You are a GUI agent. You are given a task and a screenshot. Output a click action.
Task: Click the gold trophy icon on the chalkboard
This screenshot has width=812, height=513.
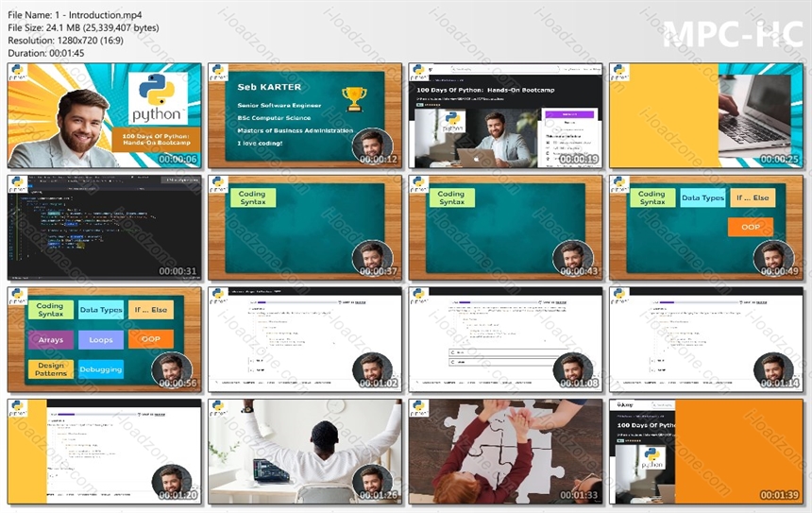click(x=354, y=99)
